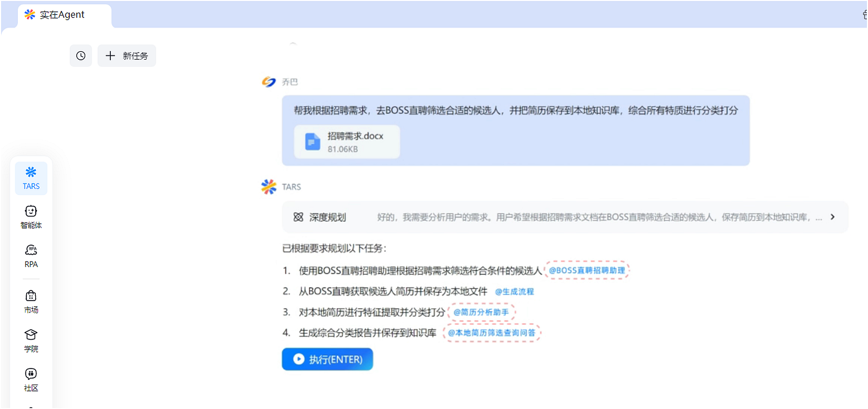The height and width of the screenshot is (409, 868).
Task: Click the @生成流程 tag
Action: point(514,292)
